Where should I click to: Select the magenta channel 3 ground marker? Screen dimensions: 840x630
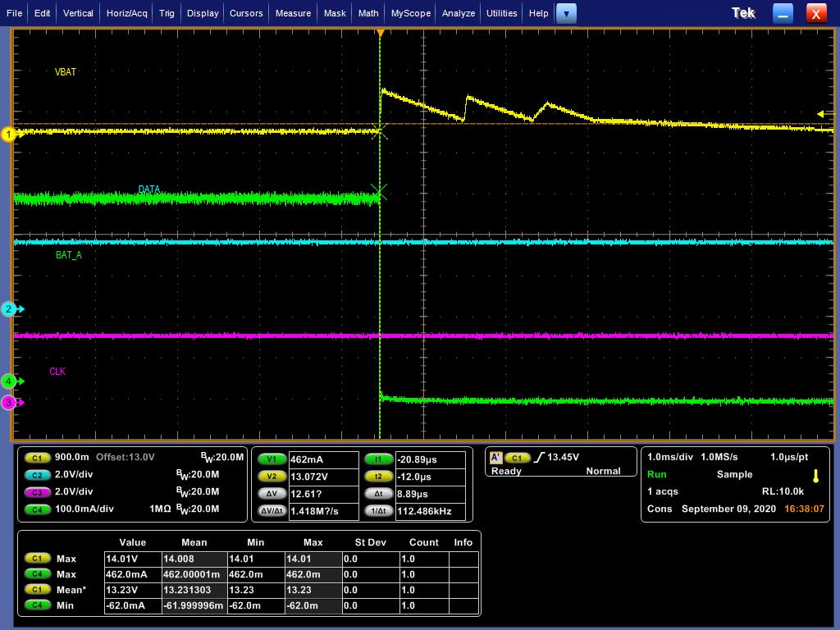pyautogui.click(x=9, y=403)
